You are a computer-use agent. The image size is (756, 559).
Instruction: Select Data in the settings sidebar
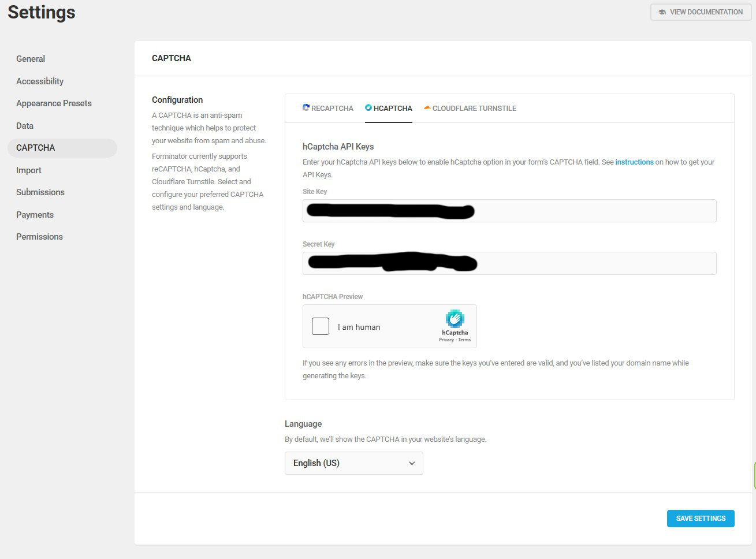point(25,126)
